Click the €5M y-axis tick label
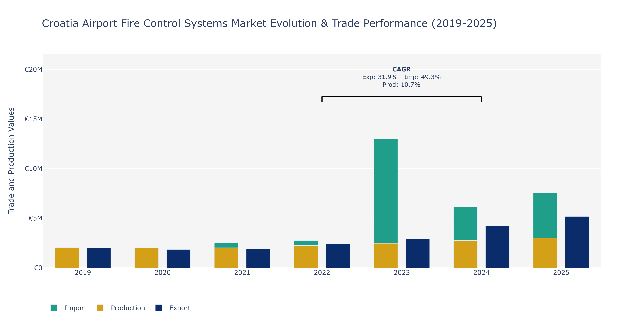The height and width of the screenshot is (322, 644). click(x=35, y=218)
